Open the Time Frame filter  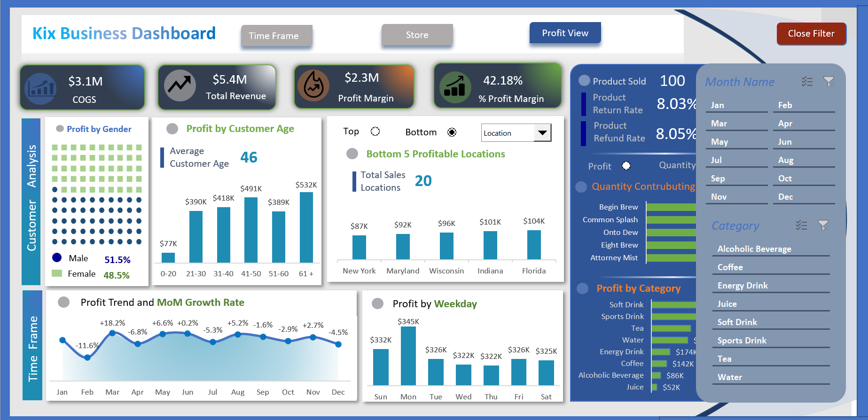coord(276,36)
